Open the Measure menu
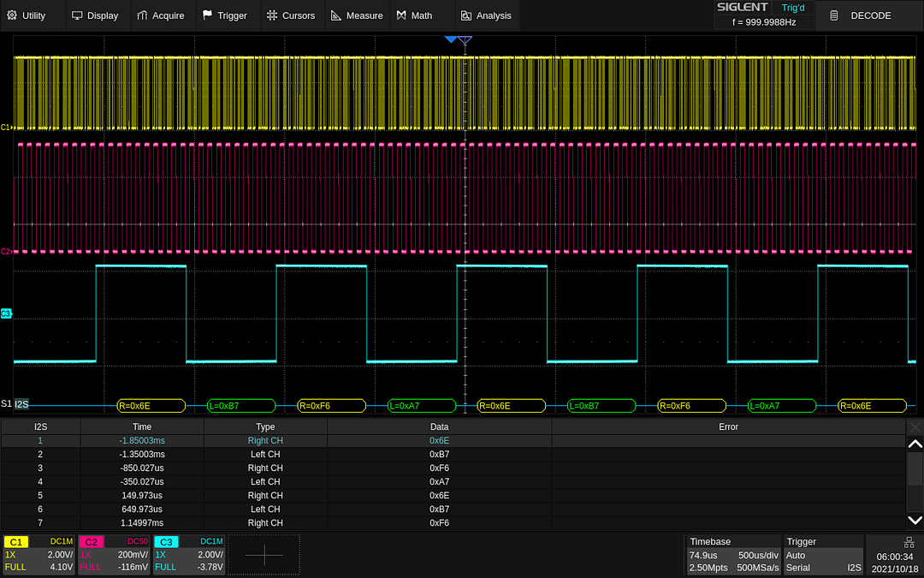This screenshot has width=924, height=578. [x=357, y=15]
